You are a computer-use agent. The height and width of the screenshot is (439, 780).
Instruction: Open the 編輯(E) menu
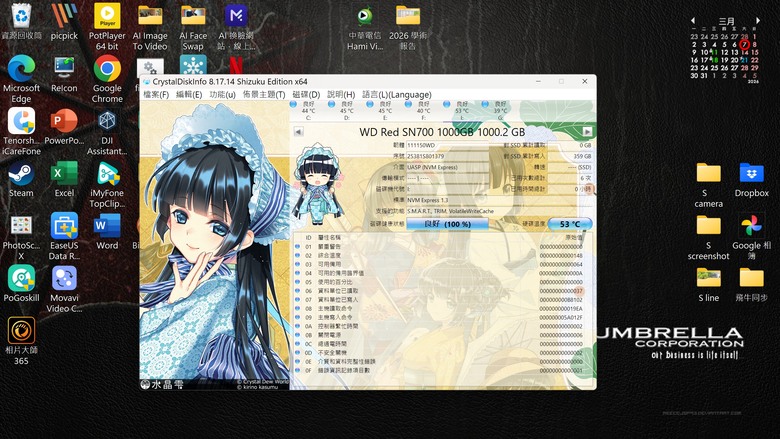(189, 94)
